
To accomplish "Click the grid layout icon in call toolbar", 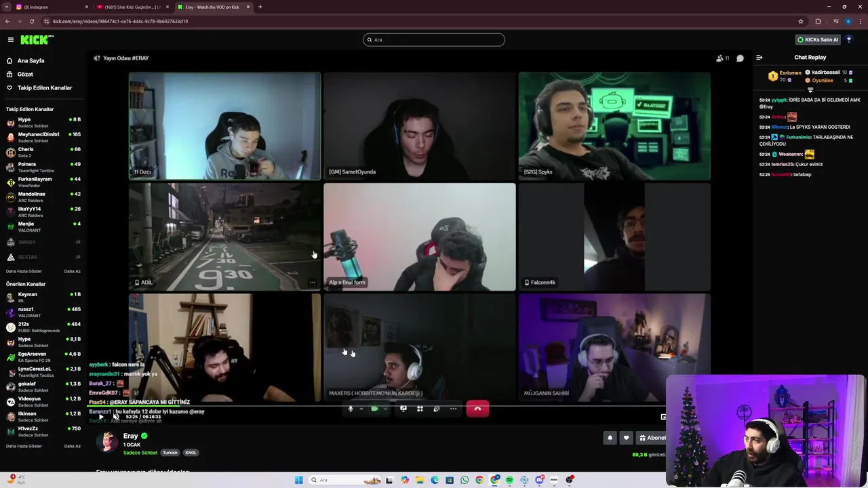I will (x=420, y=409).
